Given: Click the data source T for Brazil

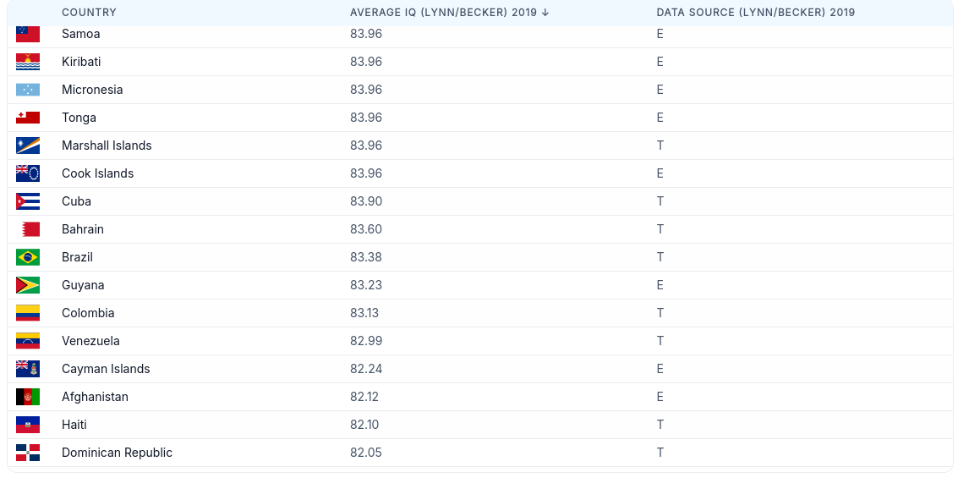Looking at the screenshot, I should [x=660, y=257].
